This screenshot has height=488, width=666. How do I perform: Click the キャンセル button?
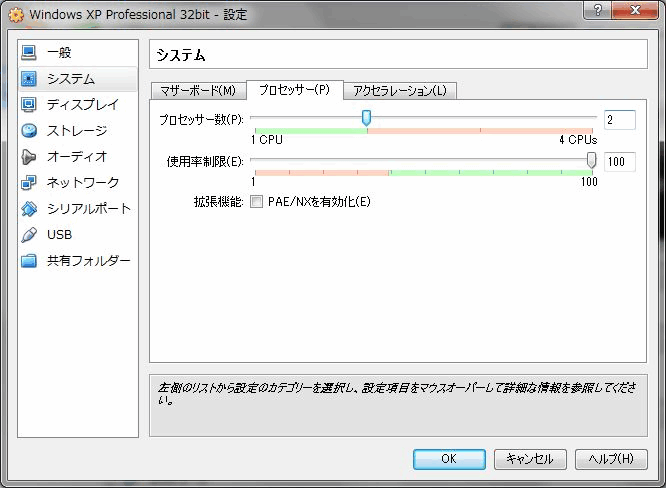[530, 459]
